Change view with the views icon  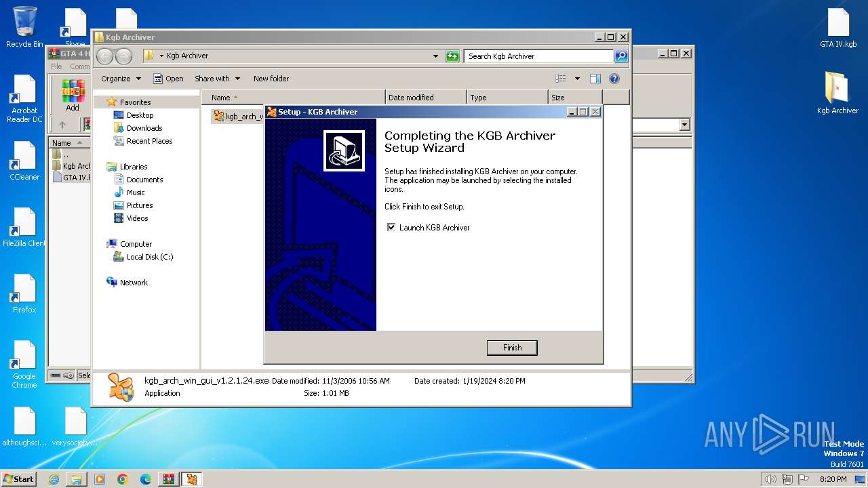(561, 79)
